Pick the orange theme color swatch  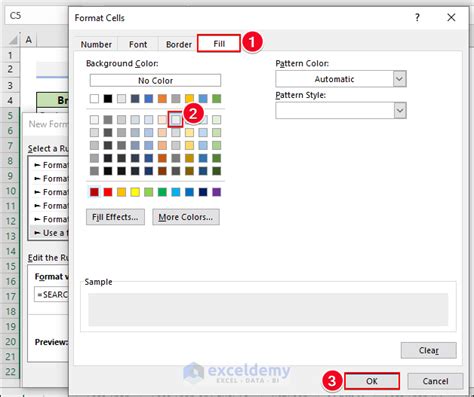click(162, 99)
